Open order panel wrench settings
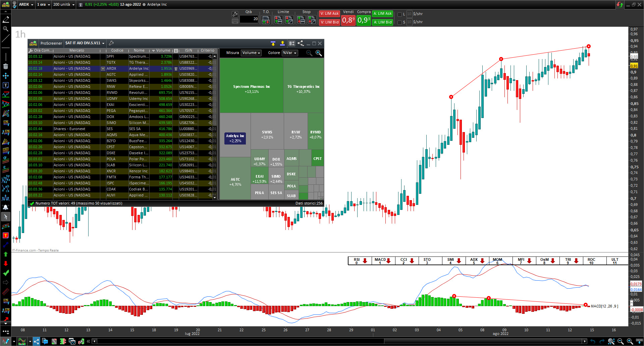 pyautogui.click(x=235, y=14)
